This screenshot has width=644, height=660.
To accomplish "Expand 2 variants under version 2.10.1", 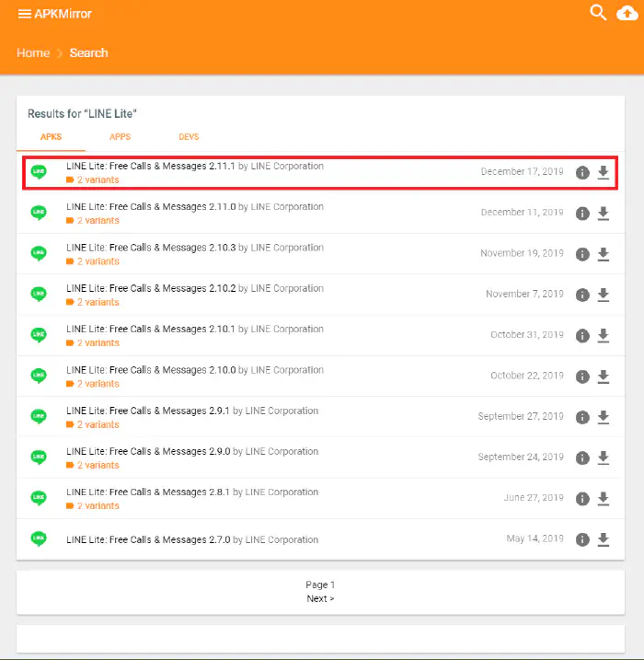I will (93, 343).
